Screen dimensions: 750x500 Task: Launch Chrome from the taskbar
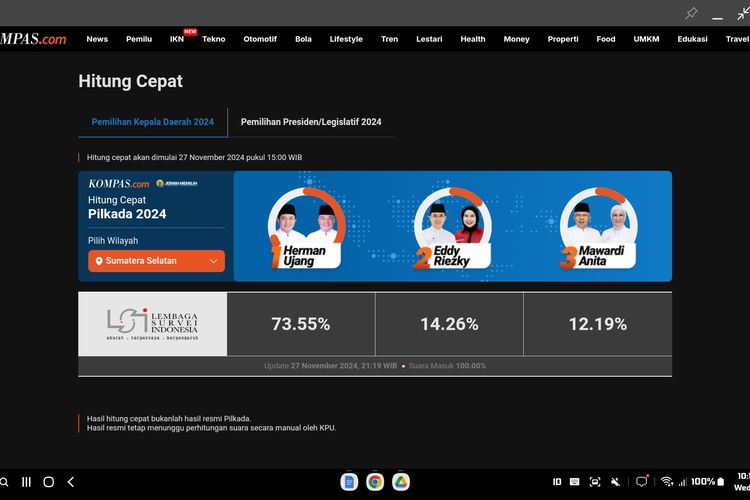click(375, 482)
